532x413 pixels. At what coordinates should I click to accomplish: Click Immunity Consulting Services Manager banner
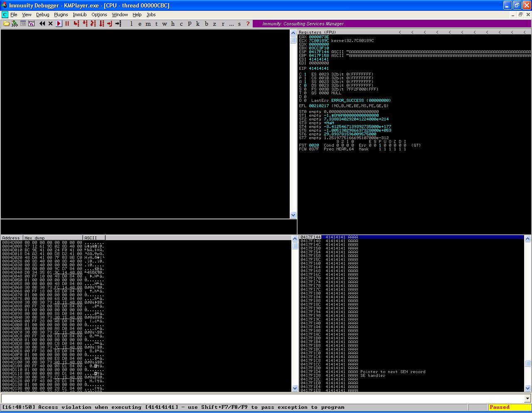click(392, 24)
